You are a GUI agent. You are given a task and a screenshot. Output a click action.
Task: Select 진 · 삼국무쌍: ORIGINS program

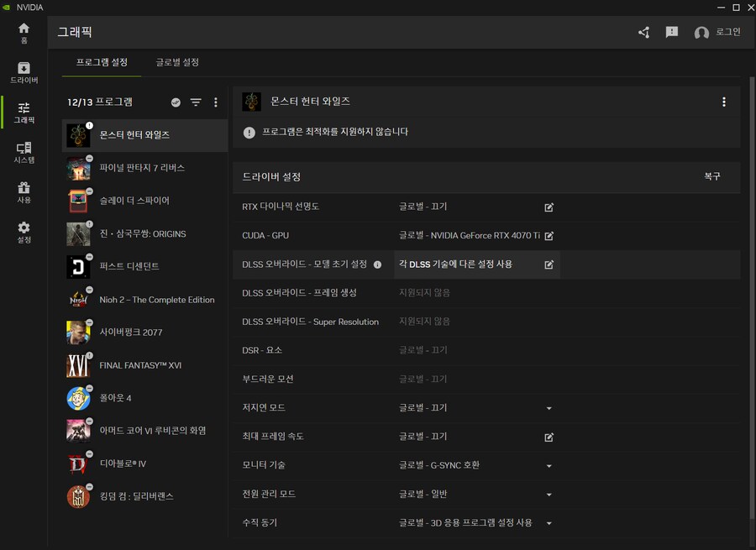[x=144, y=233]
